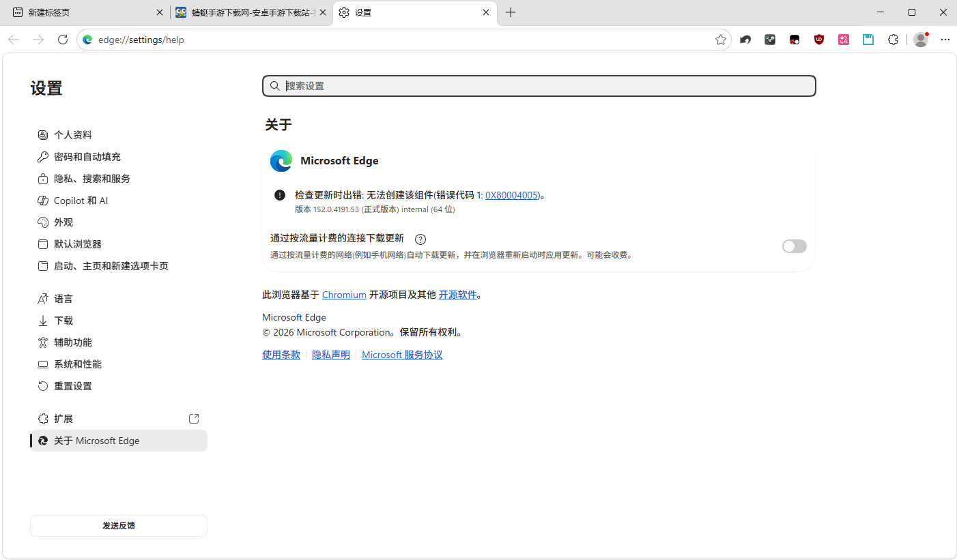Open 系统和性能 settings section
Image resolution: width=957 pixels, height=560 pixels.
[119, 364]
